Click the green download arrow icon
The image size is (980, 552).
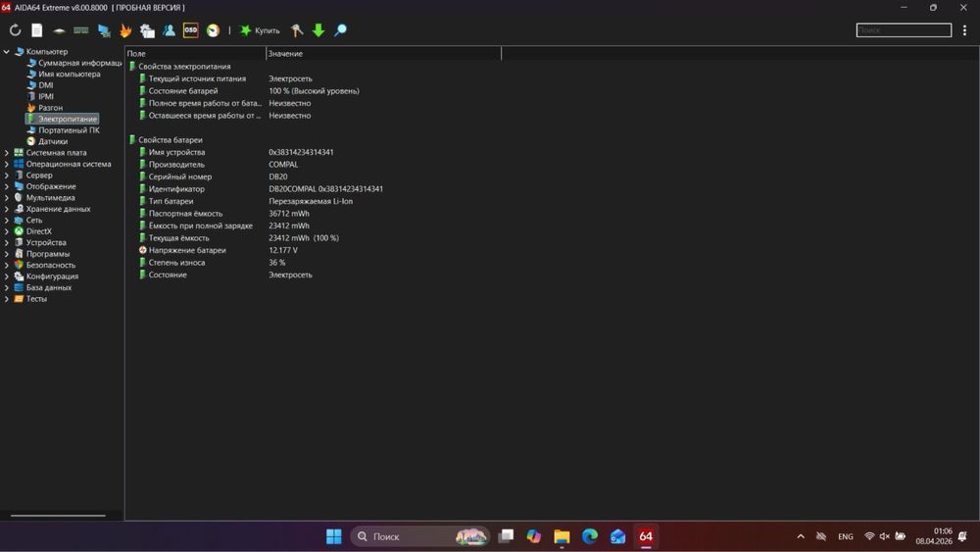point(318,30)
